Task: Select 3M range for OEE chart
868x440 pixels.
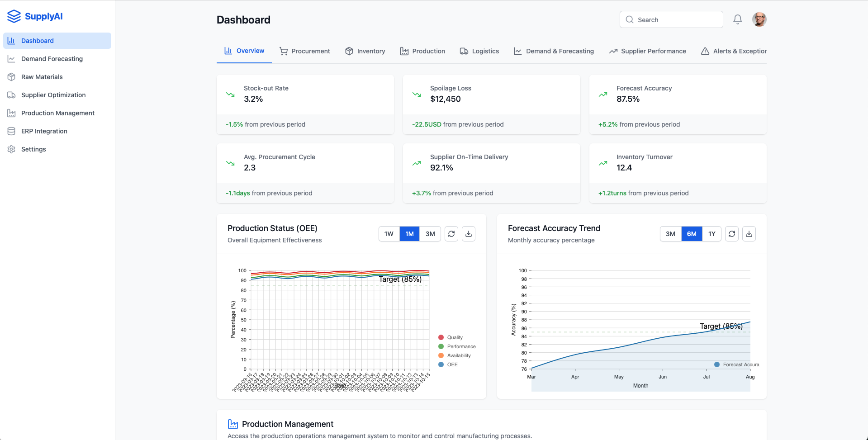Action: tap(430, 234)
